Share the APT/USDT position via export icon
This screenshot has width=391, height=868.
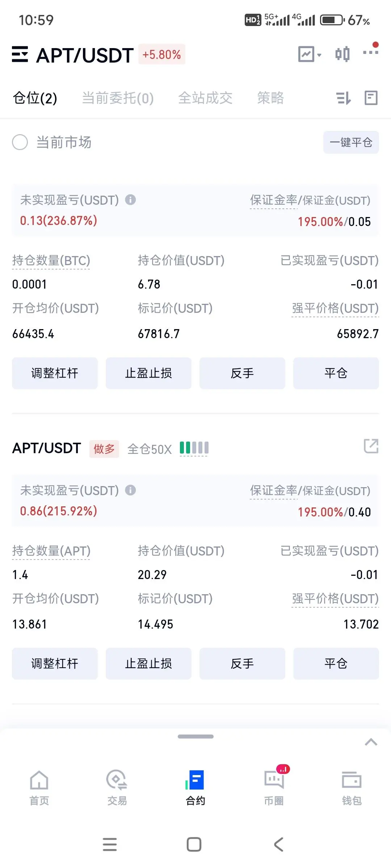coord(371,446)
